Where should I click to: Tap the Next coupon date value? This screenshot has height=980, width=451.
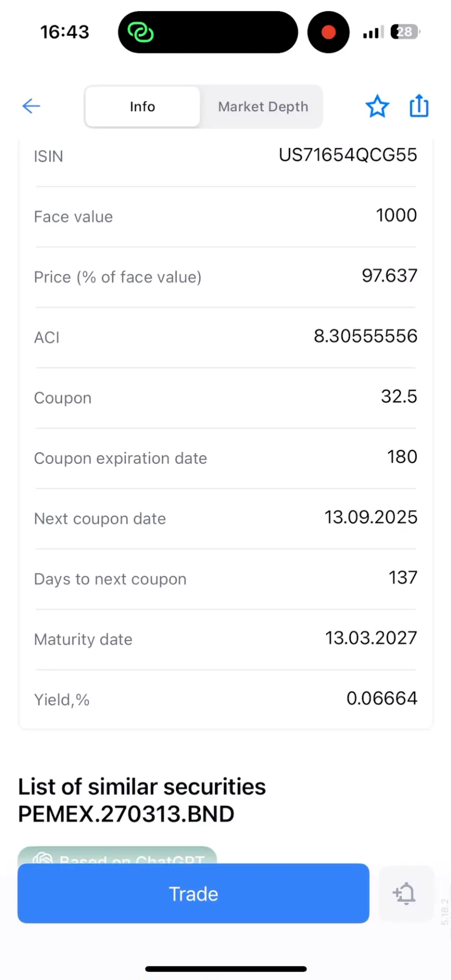[370, 517]
